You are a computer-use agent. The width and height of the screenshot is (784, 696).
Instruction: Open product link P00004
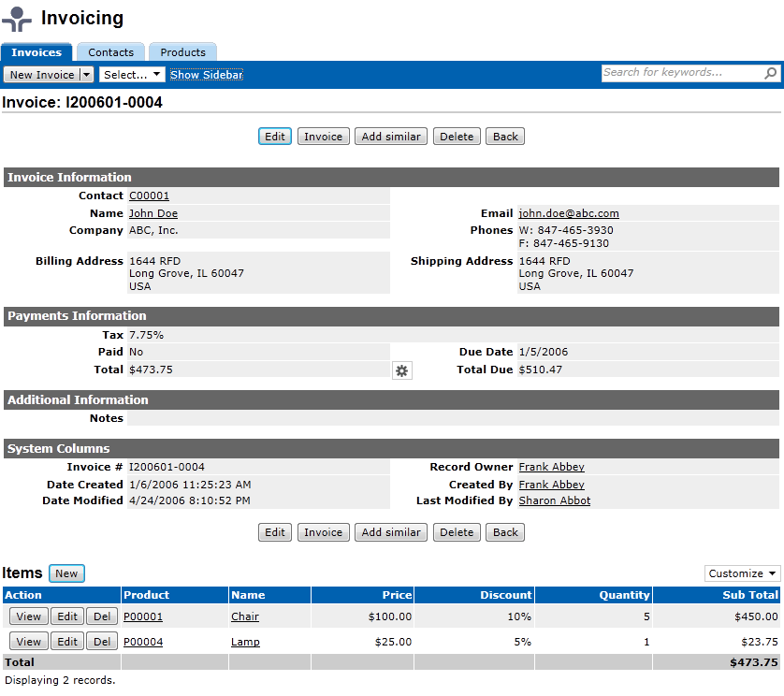pyautogui.click(x=143, y=642)
